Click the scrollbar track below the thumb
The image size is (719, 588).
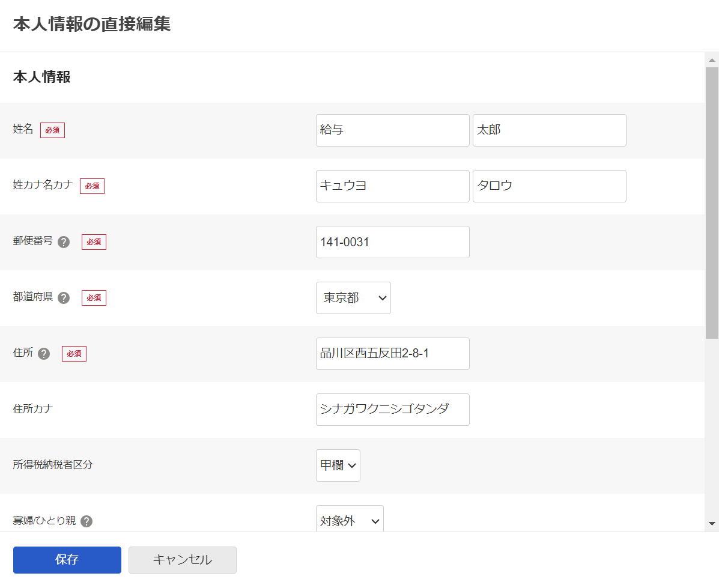712,426
